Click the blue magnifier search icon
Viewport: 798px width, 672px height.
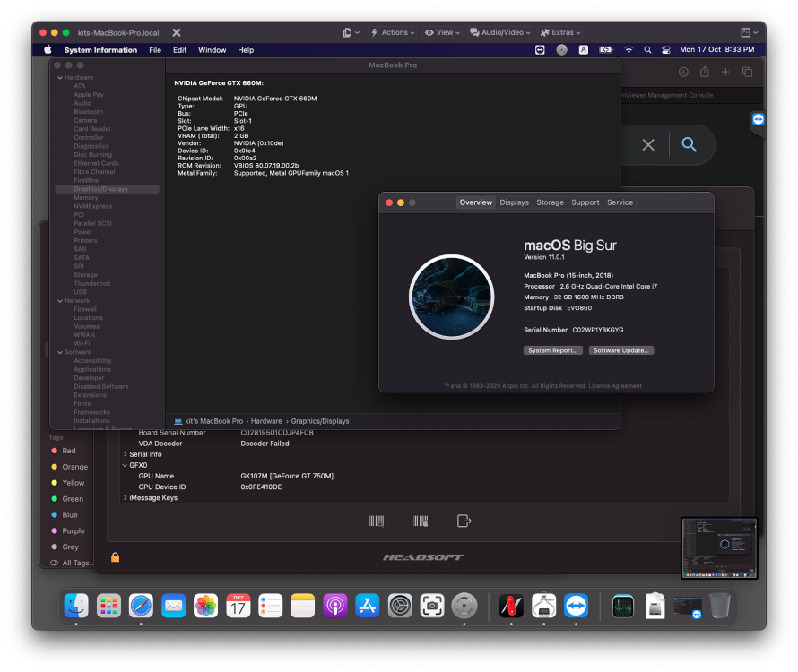(x=690, y=145)
